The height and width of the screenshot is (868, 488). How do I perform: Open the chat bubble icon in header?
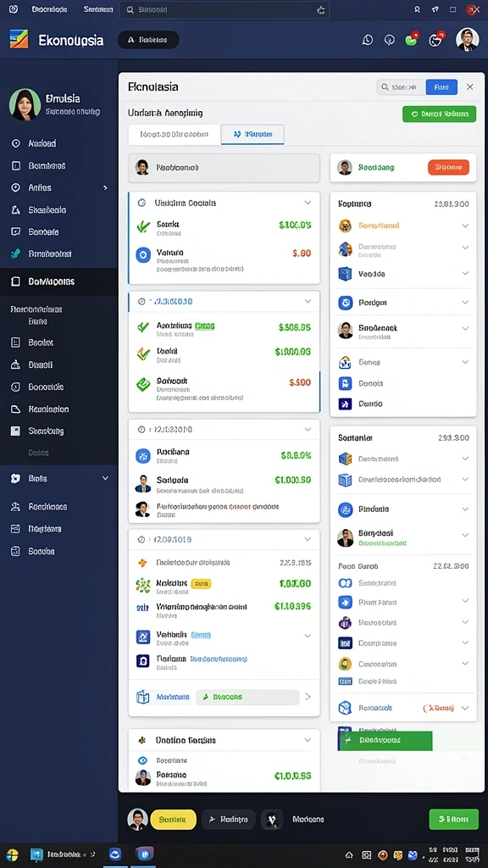pos(368,40)
